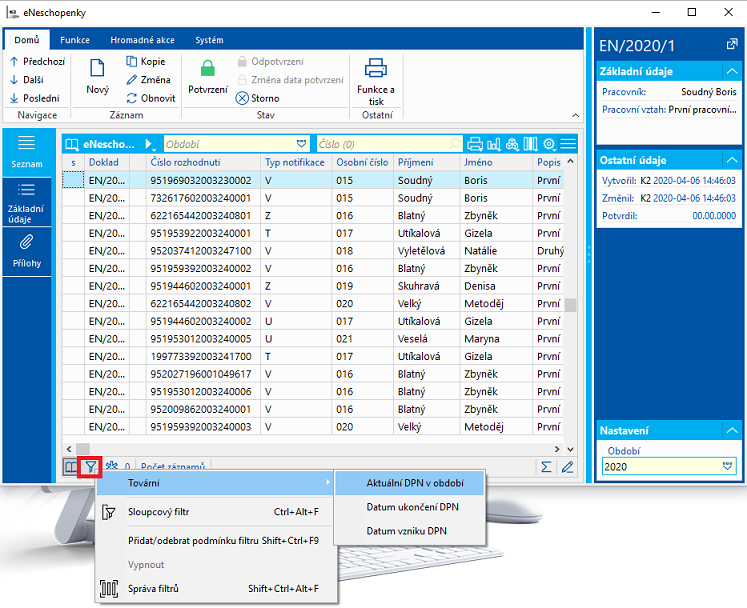Open external detail icon next to EN/2020/1
The height and width of the screenshot is (608, 747).
(731, 45)
